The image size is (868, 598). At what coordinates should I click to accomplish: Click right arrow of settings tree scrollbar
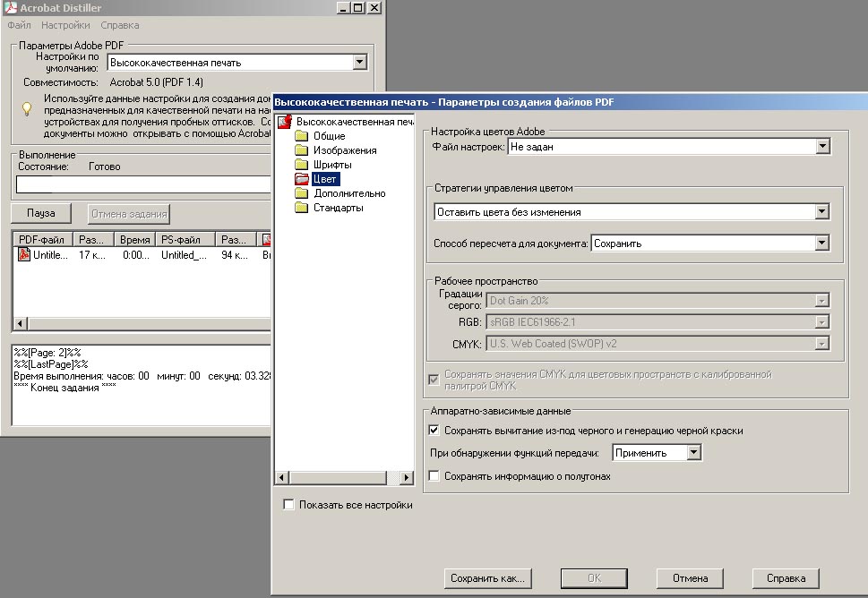(x=407, y=477)
